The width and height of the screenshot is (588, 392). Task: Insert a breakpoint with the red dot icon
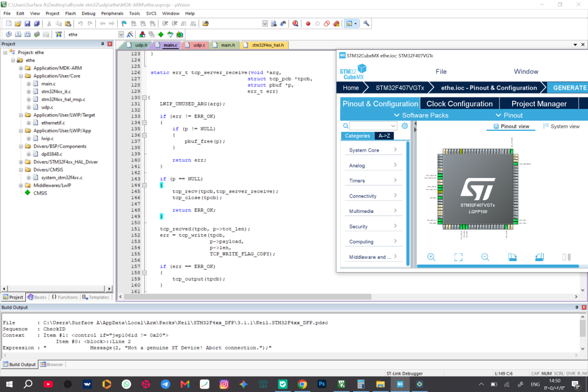(308, 24)
